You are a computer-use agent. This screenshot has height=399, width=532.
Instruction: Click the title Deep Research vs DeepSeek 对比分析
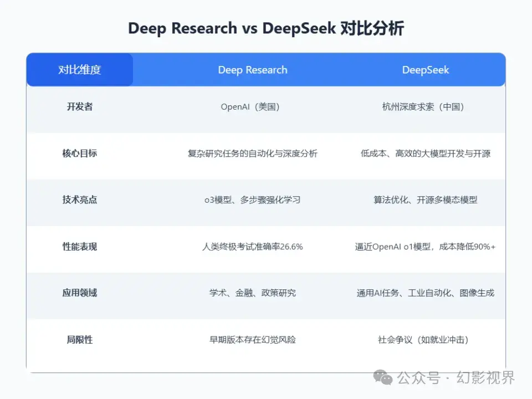(266, 28)
